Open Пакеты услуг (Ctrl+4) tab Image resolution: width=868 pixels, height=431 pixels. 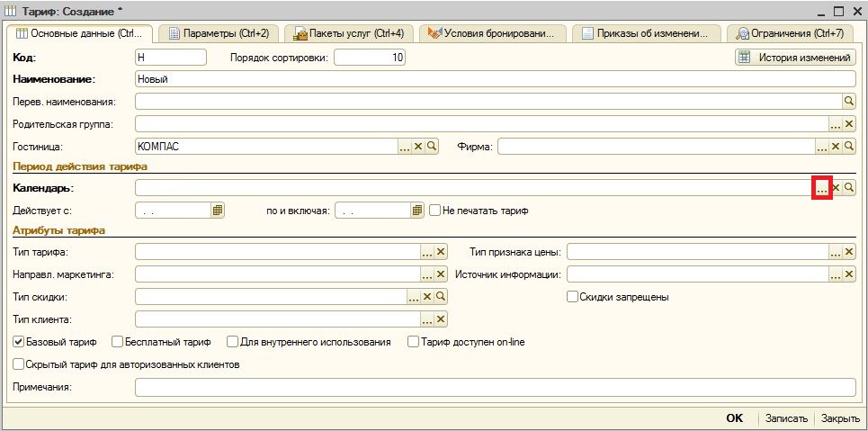(x=349, y=33)
